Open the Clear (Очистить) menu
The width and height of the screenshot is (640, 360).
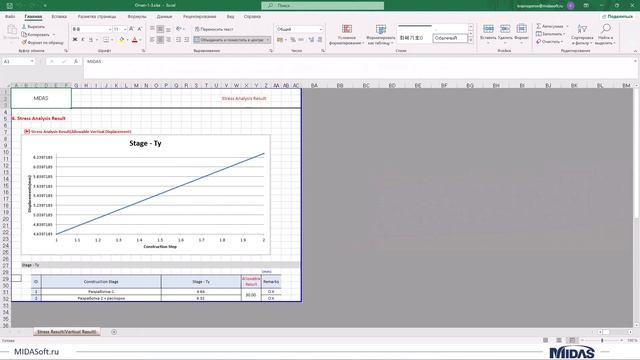click(x=549, y=42)
